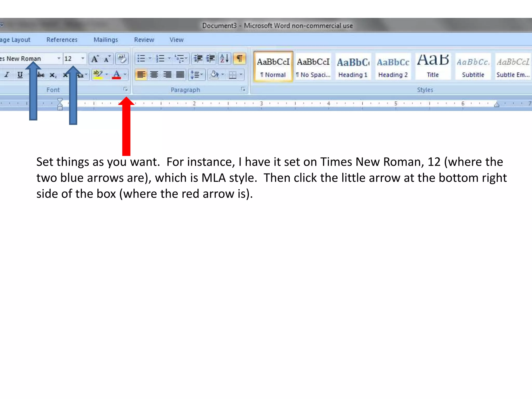Click the red Font Color button
This screenshot has width=532, height=399.
(116, 75)
